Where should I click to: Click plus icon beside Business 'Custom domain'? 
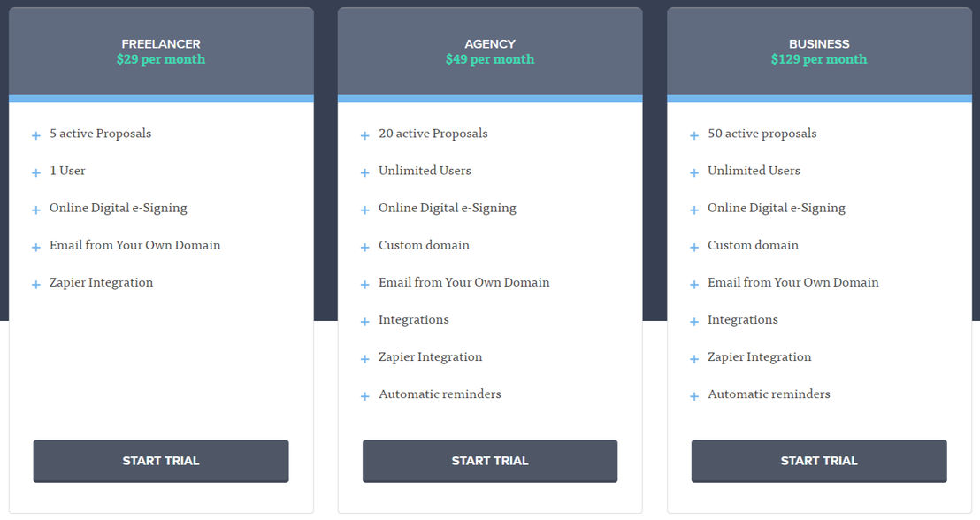click(x=694, y=248)
